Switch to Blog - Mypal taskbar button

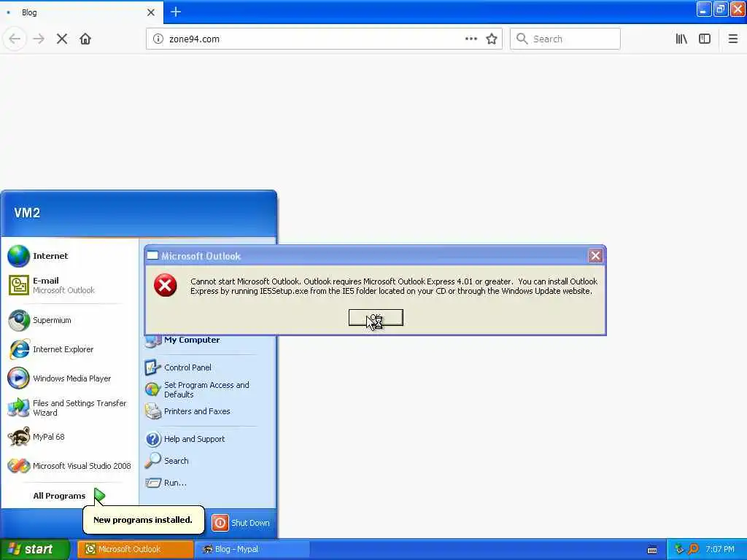(253, 549)
